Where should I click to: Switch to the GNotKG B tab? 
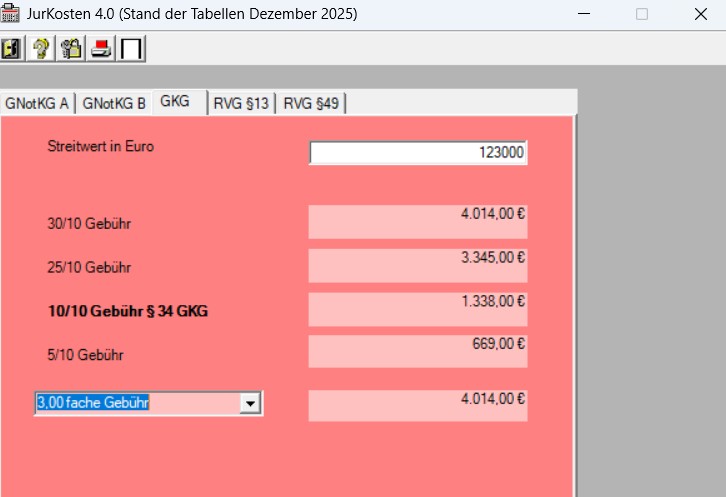(x=114, y=104)
